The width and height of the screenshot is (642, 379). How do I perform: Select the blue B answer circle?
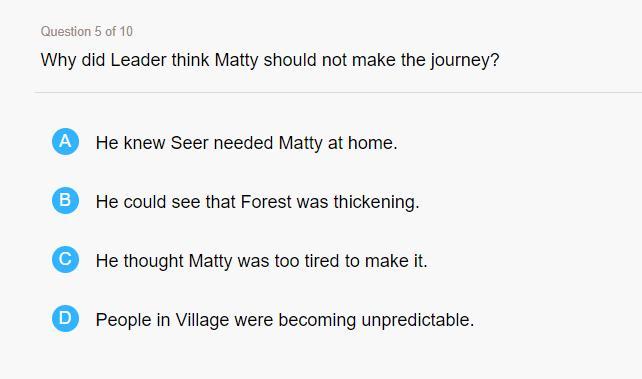tap(66, 201)
